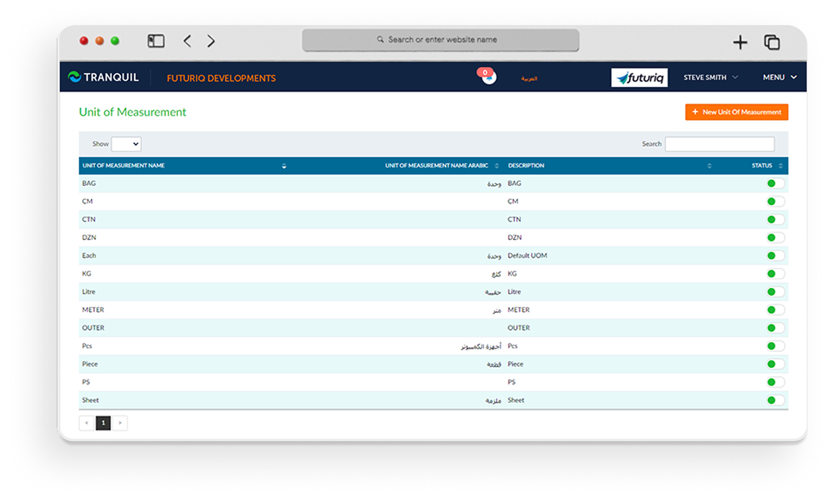Click the Tranquil logo
829x504 pixels.
click(103, 77)
